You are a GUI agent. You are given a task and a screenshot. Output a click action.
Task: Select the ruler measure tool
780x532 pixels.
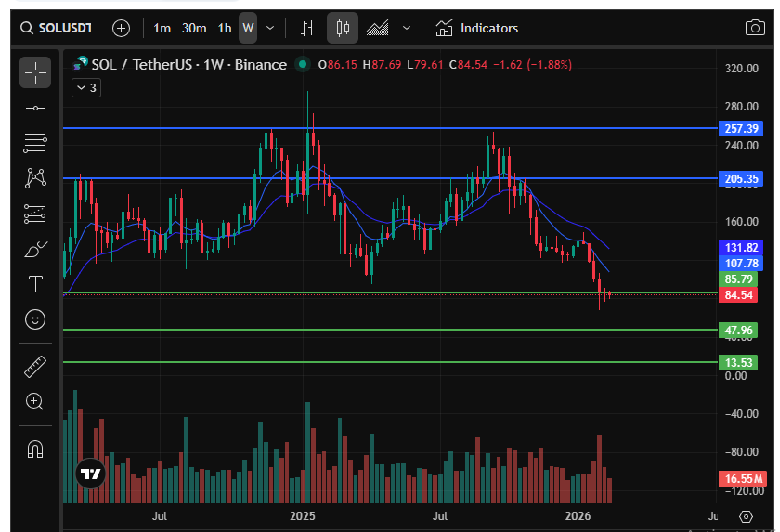click(x=35, y=367)
